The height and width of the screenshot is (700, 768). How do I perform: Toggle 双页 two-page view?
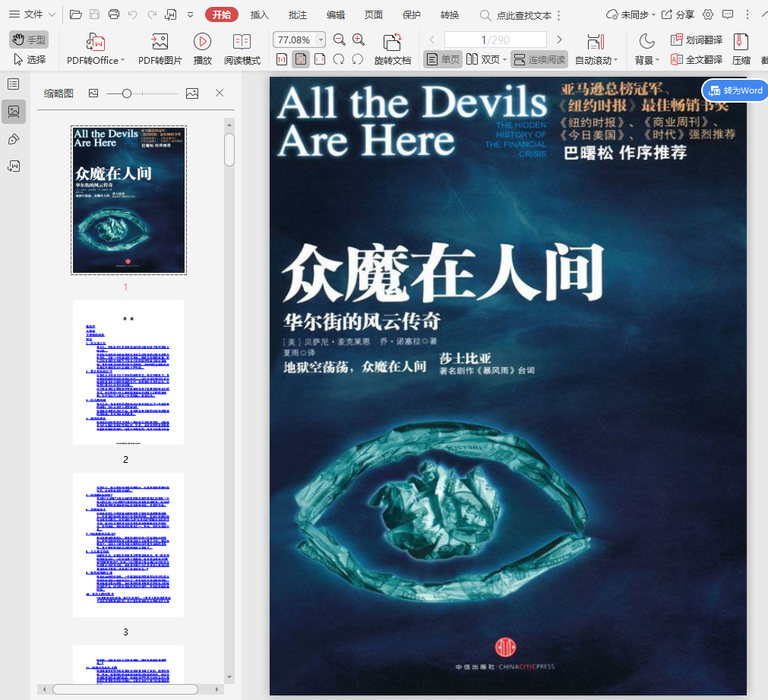(x=483, y=60)
